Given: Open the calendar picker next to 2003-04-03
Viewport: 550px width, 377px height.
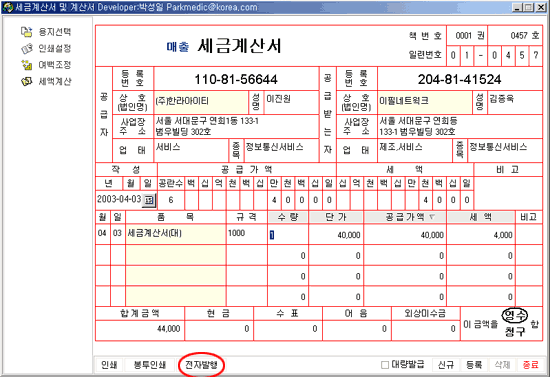Looking at the screenshot, I should pos(149,200).
